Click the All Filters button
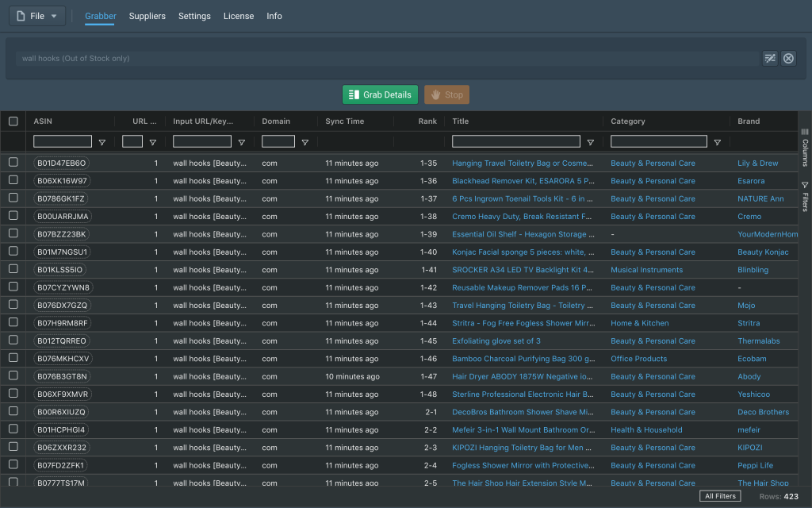 click(x=720, y=496)
